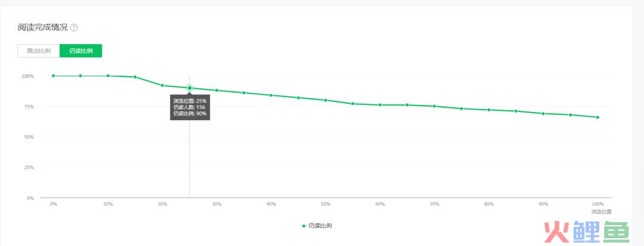The height and width of the screenshot is (246, 644).
Task: Toggle the 仍读比例 legend entry below chart
Action: coord(316,226)
